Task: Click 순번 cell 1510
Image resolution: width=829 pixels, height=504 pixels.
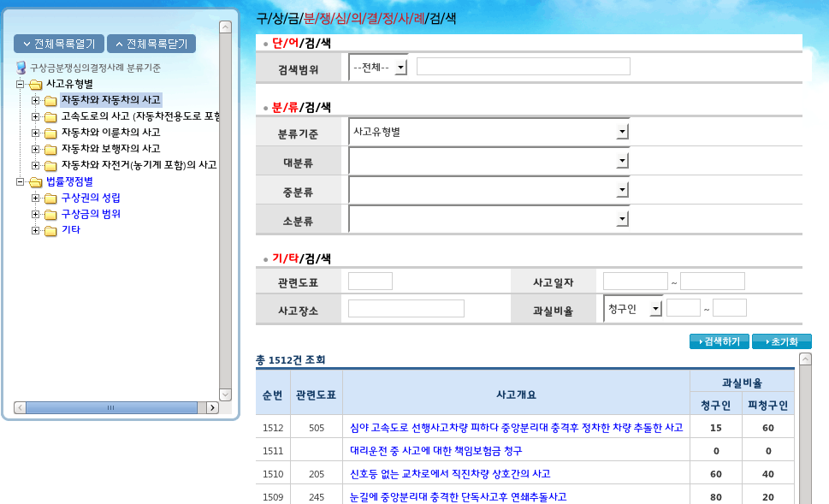Action: (273, 474)
